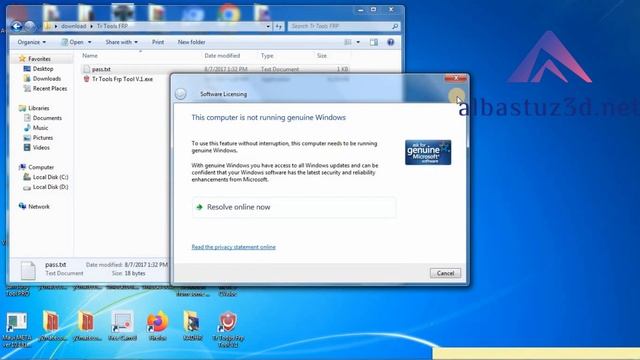
Task: Sort files by the Size column
Action: coord(322,56)
